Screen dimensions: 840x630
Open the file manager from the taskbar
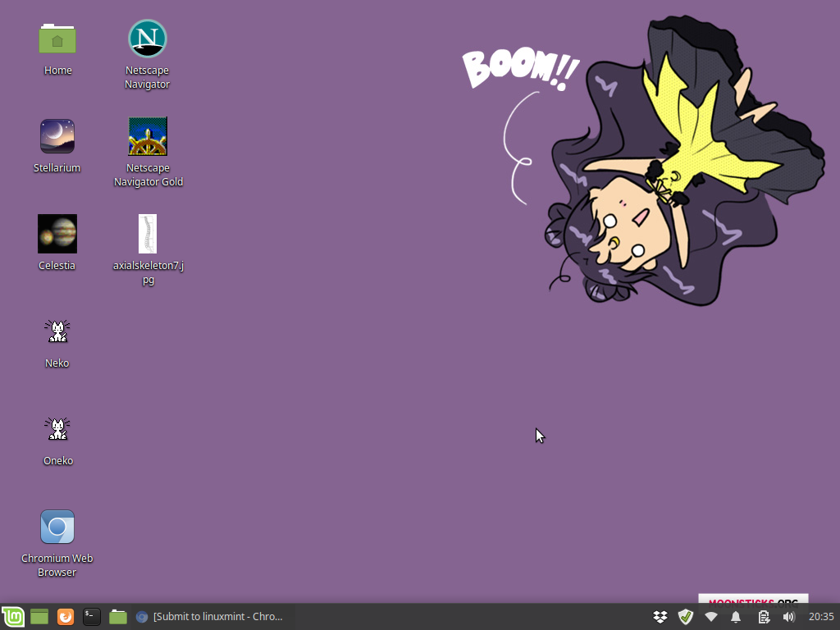coord(117,616)
